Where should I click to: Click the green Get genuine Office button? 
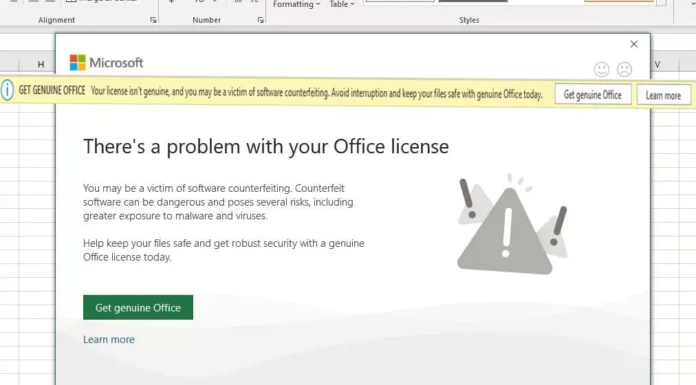[x=138, y=307]
